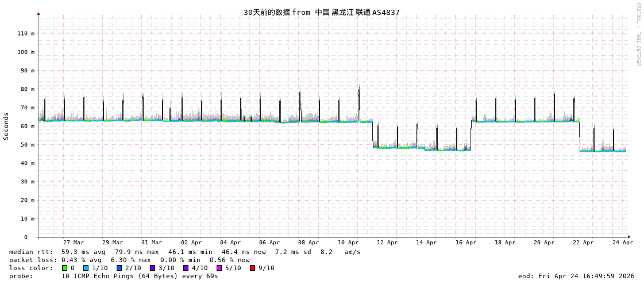Click the '0.56 % now' packet loss value
The height and width of the screenshot is (284, 644).
point(230,260)
